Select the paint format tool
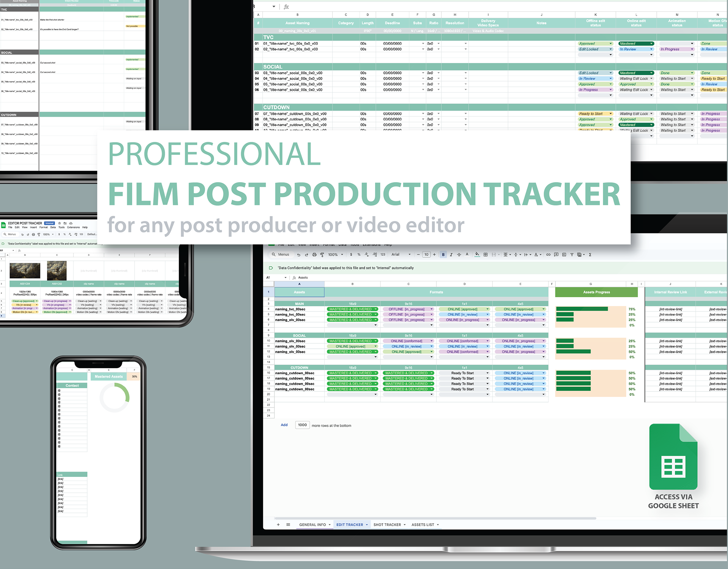The height and width of the screenshot is (569, 728). click(x=322, y=255)
